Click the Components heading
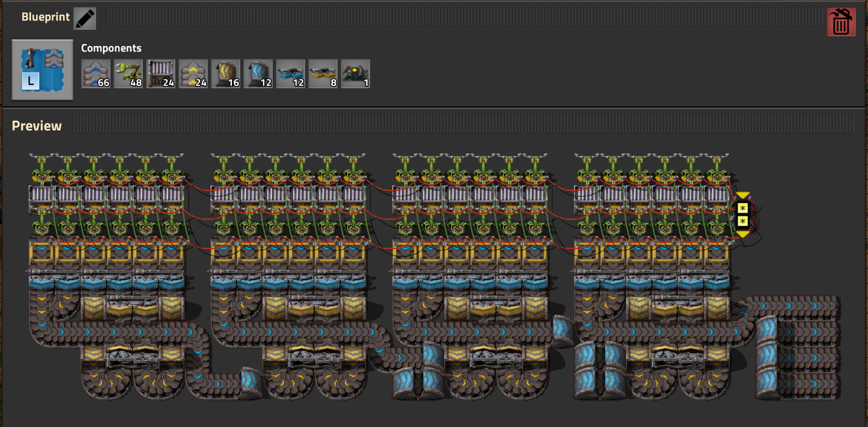 click(111, 48)
